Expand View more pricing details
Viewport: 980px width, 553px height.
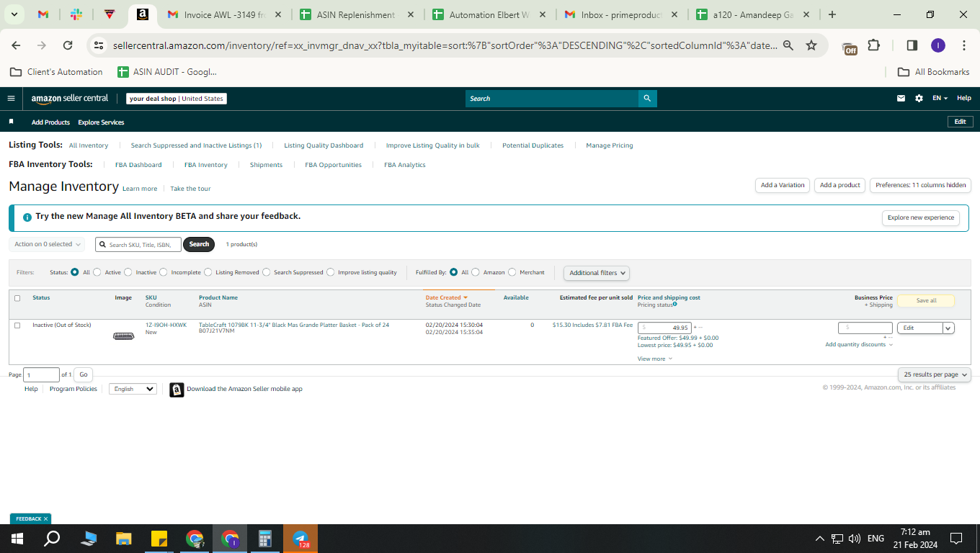click(655, 359)
